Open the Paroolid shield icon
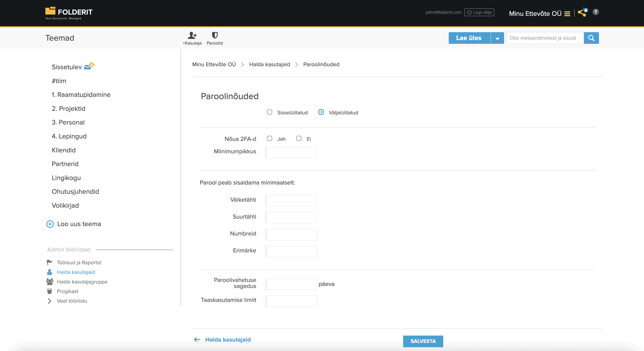 coord(215,35)
